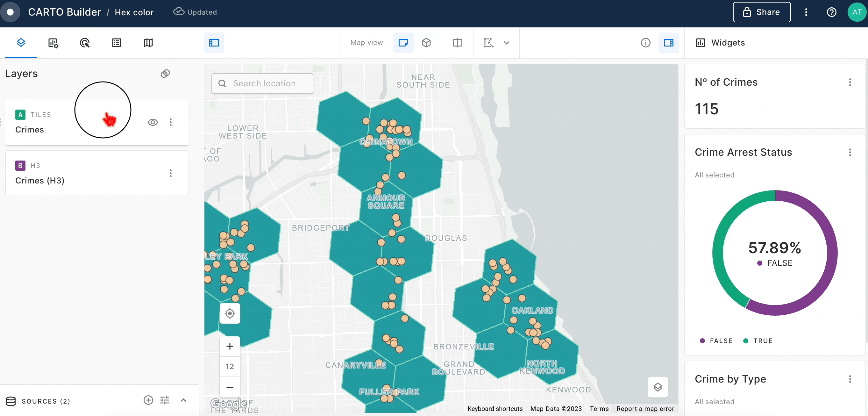Switch to 3D map view cube
Viewport: 868px width, 416px height.
426,43
